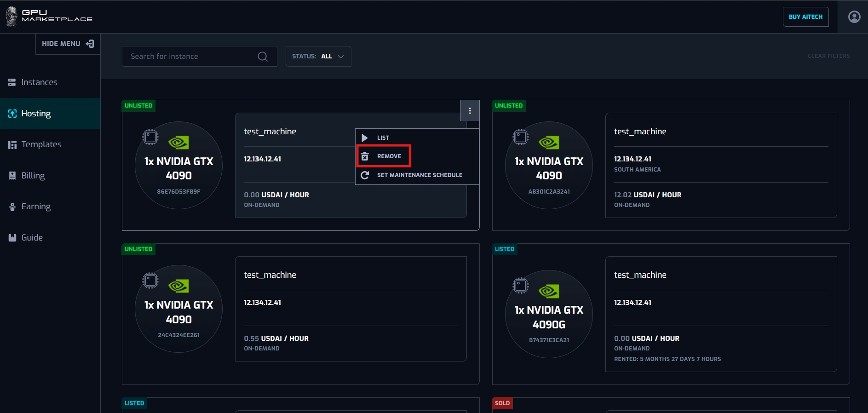Viewport: 868px width, 413px height.
Task: Click the trash icon beside Remove
Action: pos(365,156)
